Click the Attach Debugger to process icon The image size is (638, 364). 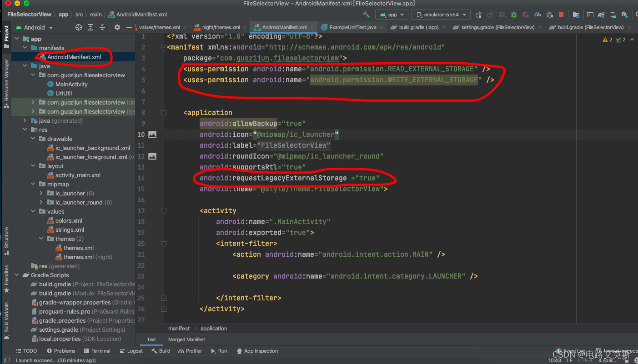click(x=549, y=15)
